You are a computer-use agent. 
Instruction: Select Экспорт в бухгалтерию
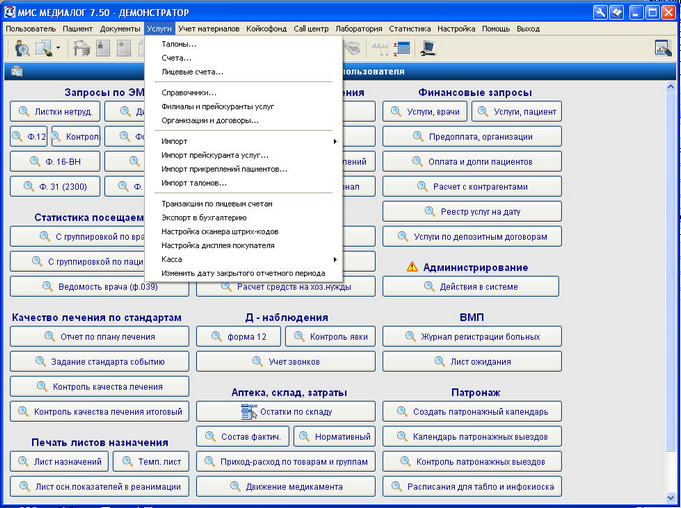[244, 218]
